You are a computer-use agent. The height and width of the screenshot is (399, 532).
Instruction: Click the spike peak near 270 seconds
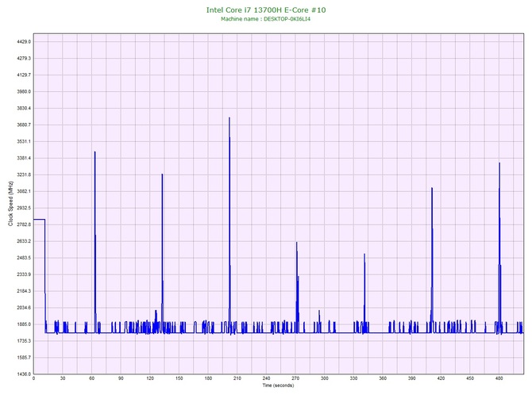pos(296,244)
